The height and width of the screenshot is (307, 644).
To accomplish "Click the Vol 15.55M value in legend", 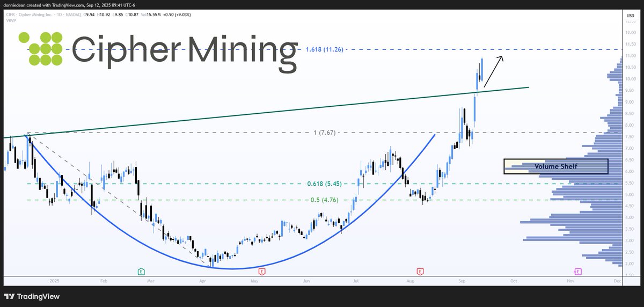I will point(150,16).
